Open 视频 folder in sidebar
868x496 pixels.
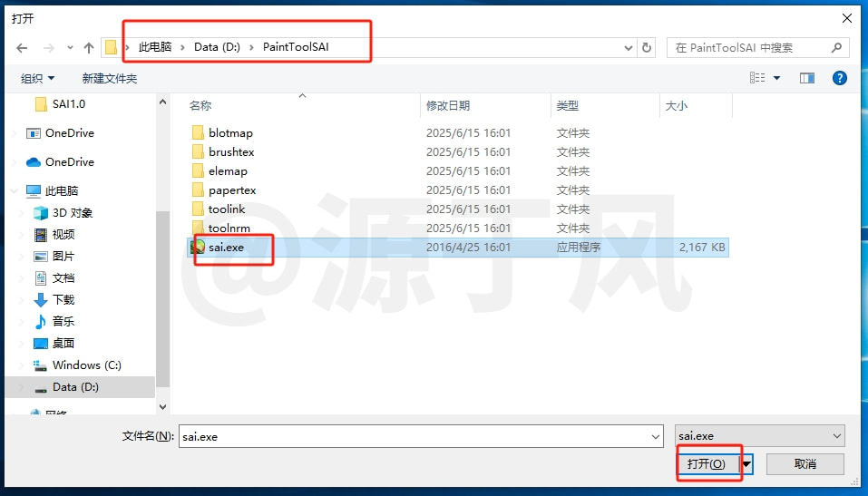63,234
